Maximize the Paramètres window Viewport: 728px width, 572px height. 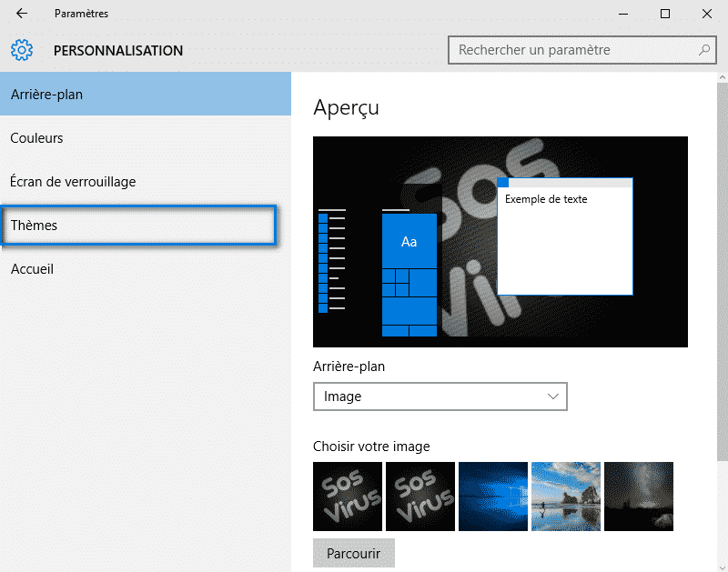(x=665, y=14)
